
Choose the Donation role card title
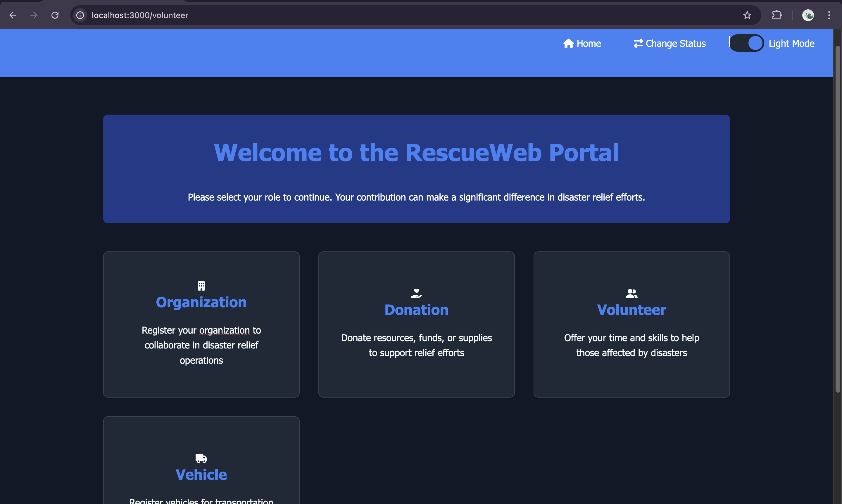[x=416, y=310]
